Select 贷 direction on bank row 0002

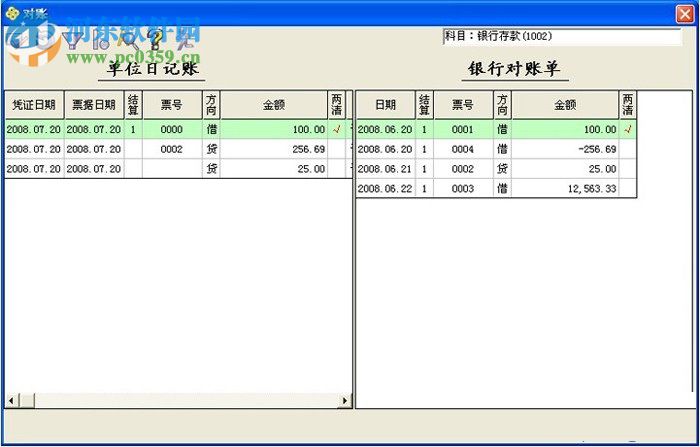(x=502, y=169)
